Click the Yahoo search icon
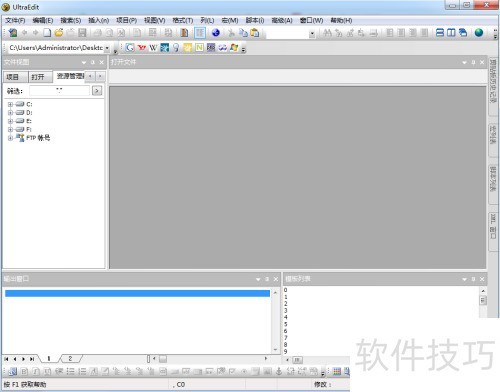The width and height of the screenshot is (500, 392). tap(142, 48)
